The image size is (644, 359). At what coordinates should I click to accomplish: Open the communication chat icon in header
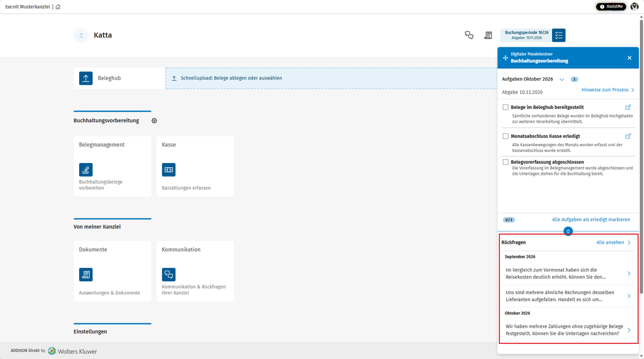tap(469, 35)
